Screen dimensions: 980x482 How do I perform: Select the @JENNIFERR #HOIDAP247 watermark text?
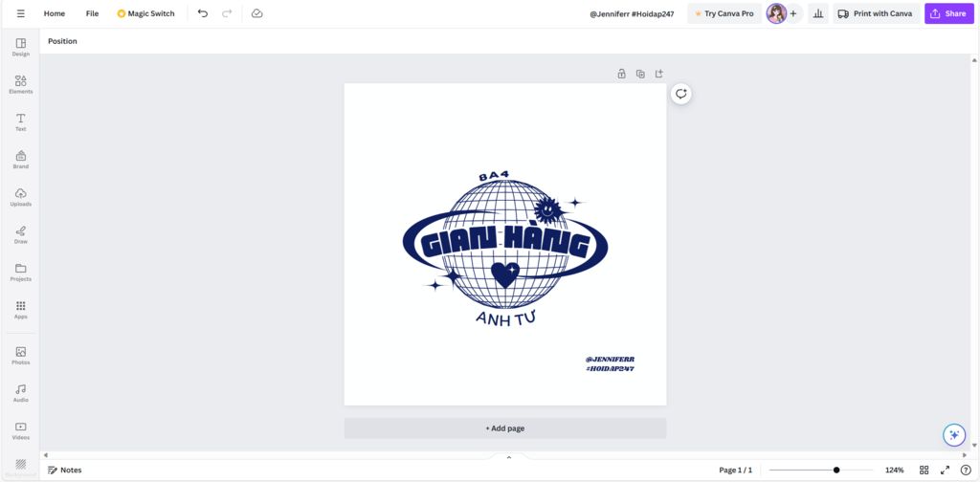(x=610, y=364)
